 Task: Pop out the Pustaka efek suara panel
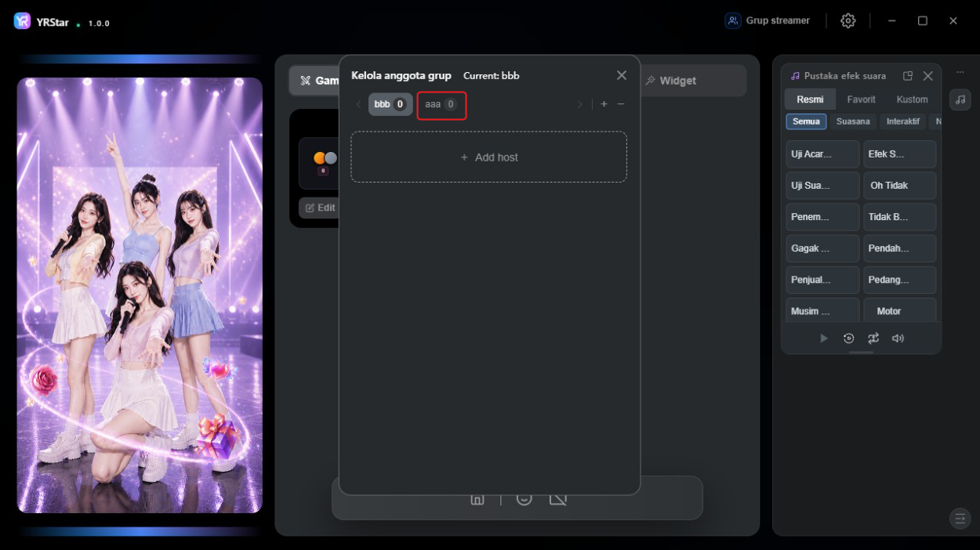pyautogui.click(x=908, y=76)
